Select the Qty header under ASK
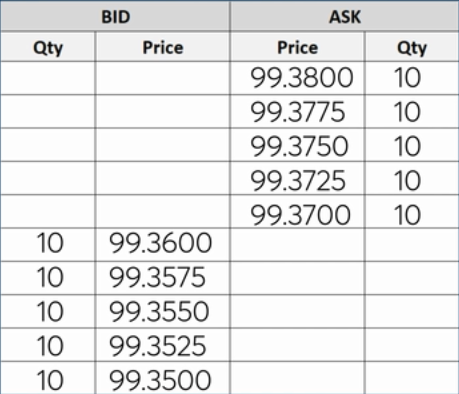Image resolution: width=459 pixels, height=394 pixels. (412, 47)
